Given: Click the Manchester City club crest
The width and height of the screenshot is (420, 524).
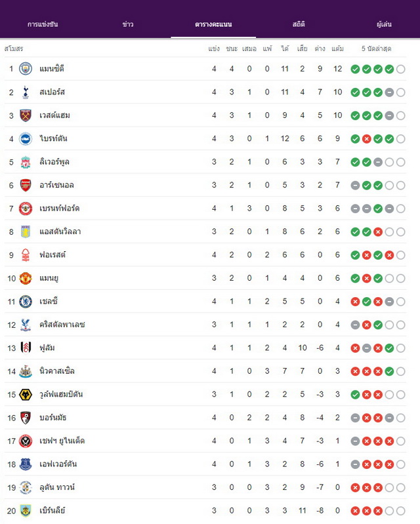Looking at the screenshot, I should (x=26, y=69).
